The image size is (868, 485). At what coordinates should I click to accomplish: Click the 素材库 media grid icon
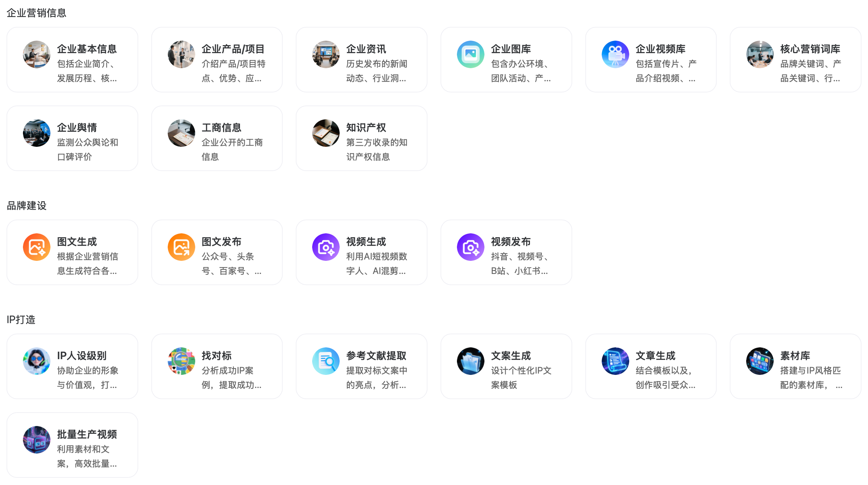pos(760,361)
